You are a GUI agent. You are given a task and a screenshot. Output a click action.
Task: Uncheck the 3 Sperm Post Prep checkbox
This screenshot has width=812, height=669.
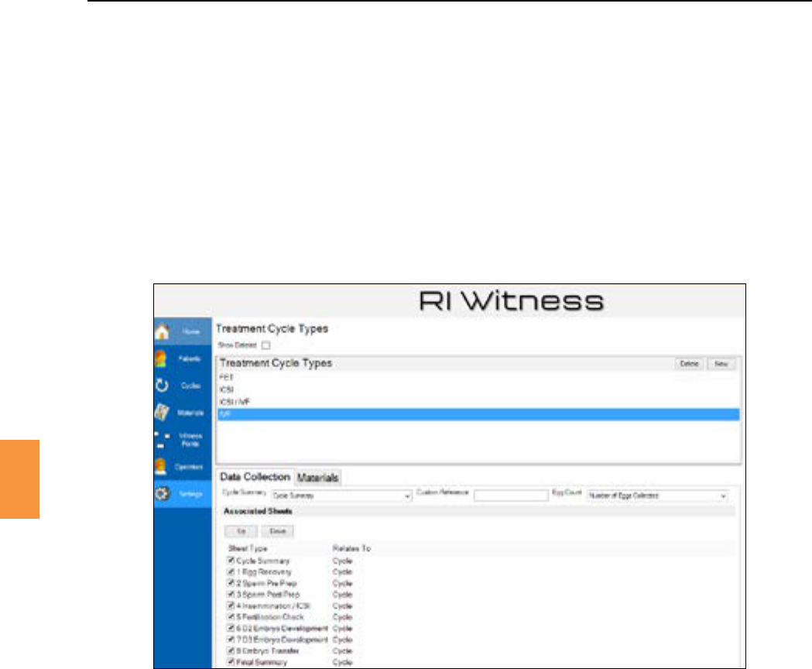231,595
